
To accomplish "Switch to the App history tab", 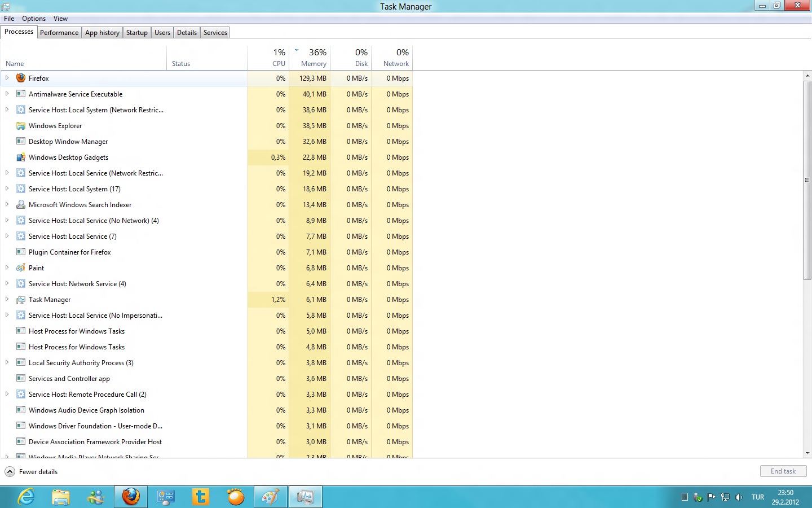I will click(x=102, y=33).
